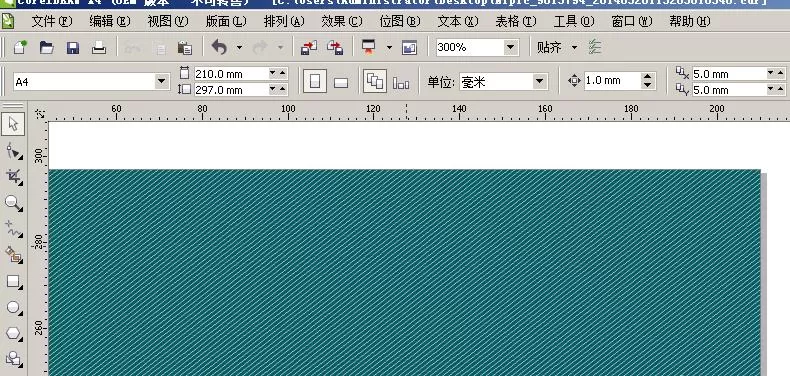Open a file with the folder icon
790x376 pixels.
pos(46,48)
